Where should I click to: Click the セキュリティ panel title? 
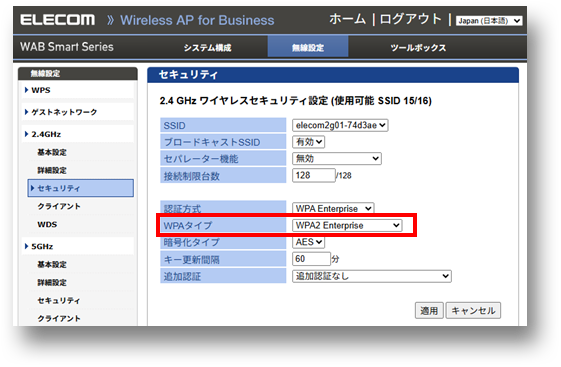point(188,75)
